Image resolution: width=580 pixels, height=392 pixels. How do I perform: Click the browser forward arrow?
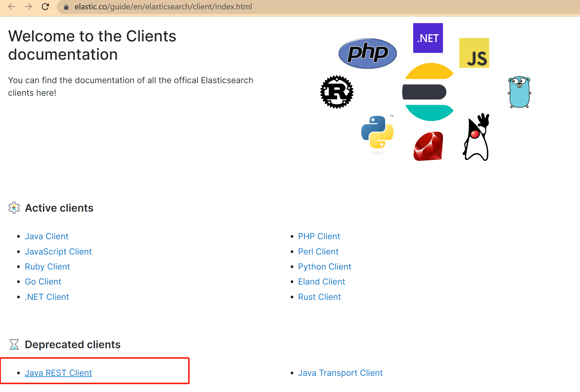pyautogui.click(x=28, y=7)
